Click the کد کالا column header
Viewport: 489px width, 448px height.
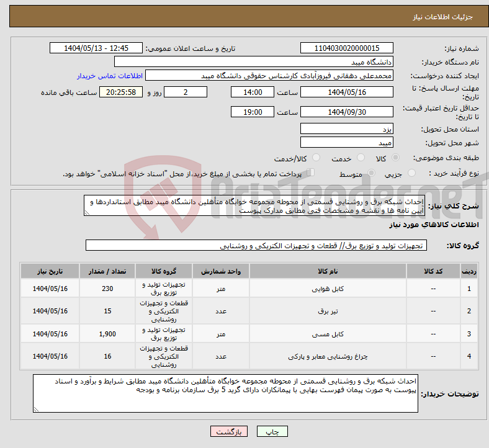pos(433,271)
